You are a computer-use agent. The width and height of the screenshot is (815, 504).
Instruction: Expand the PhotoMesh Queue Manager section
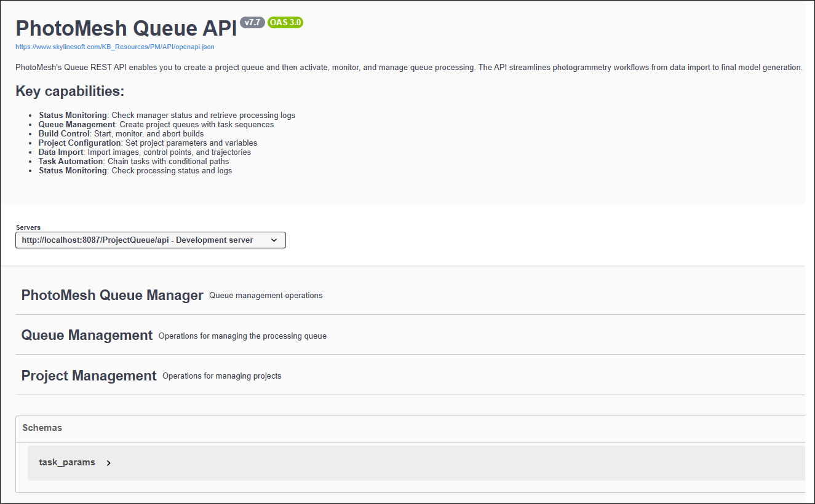pos(111,295)
